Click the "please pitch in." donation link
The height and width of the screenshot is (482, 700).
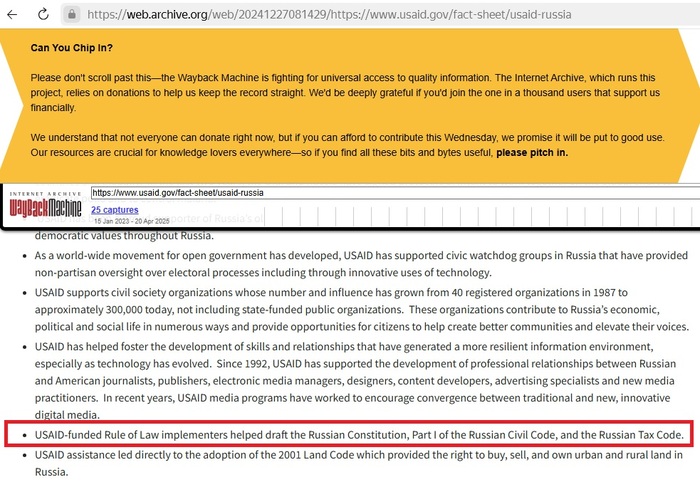(x=531, y=152)
